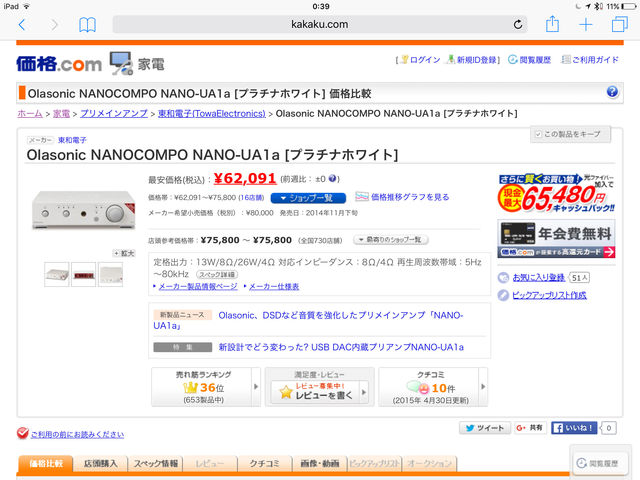This screenshot has height=480, width=640.
Task: Click the Google+ 共有 button
Action: click(x=530, y=428)
